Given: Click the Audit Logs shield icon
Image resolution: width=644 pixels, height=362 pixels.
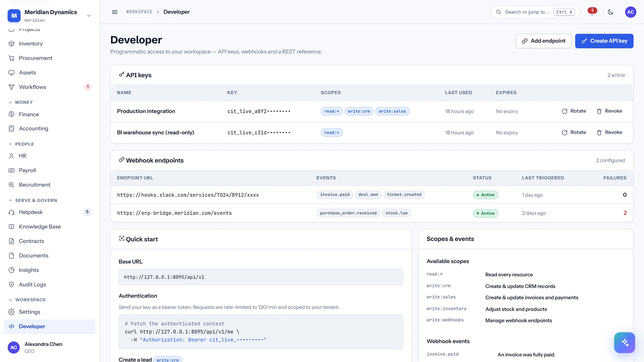Looking at the screenshot, I should pos(11,285).
